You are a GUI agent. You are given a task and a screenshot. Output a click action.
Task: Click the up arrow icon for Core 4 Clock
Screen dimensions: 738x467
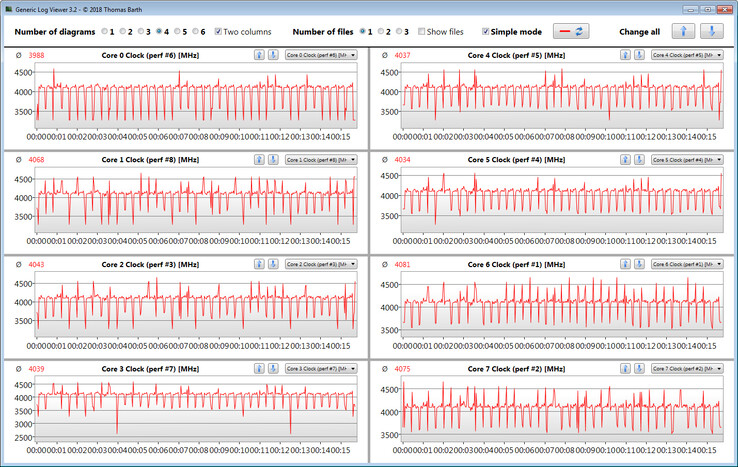coord(625,54)
